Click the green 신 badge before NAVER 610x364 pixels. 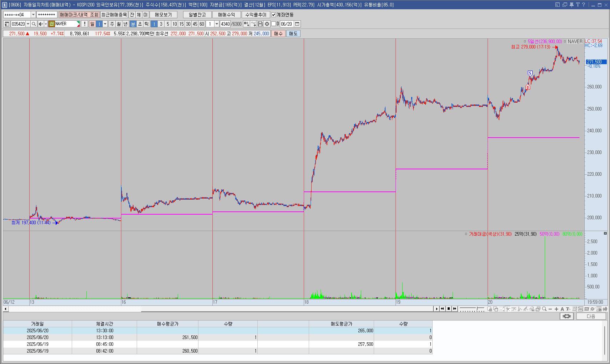[x=51, y=24]
